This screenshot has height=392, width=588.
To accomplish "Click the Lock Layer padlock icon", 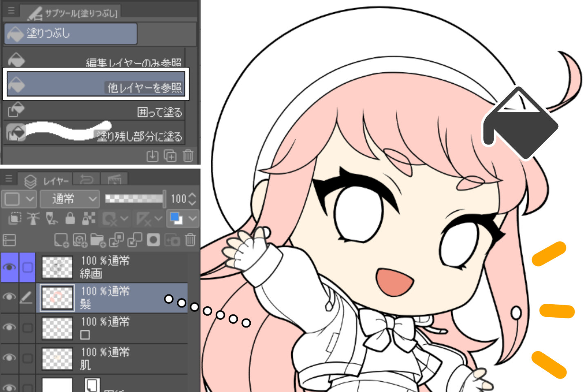I will [70, 219].
